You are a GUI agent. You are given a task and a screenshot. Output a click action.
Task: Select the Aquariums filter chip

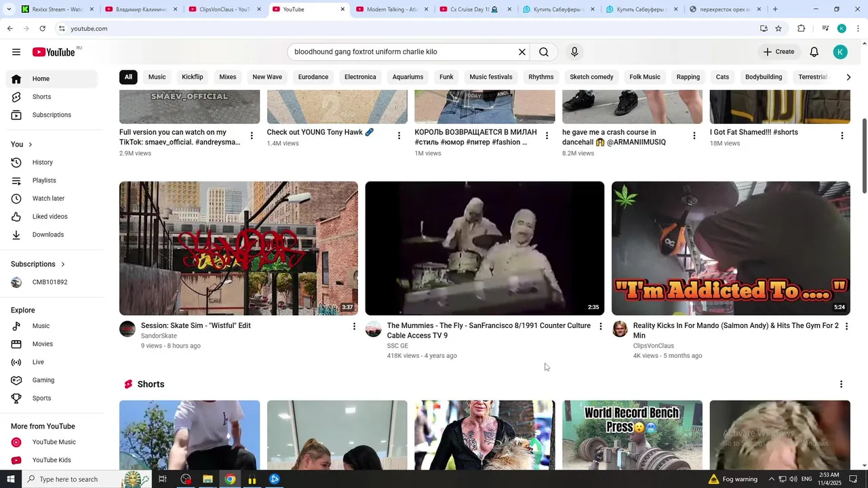coord(408,77)
